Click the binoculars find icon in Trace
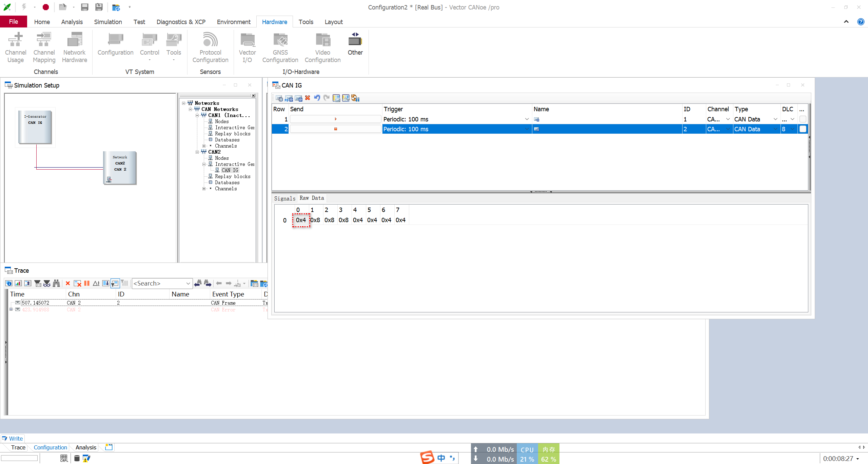 point(56,283)
